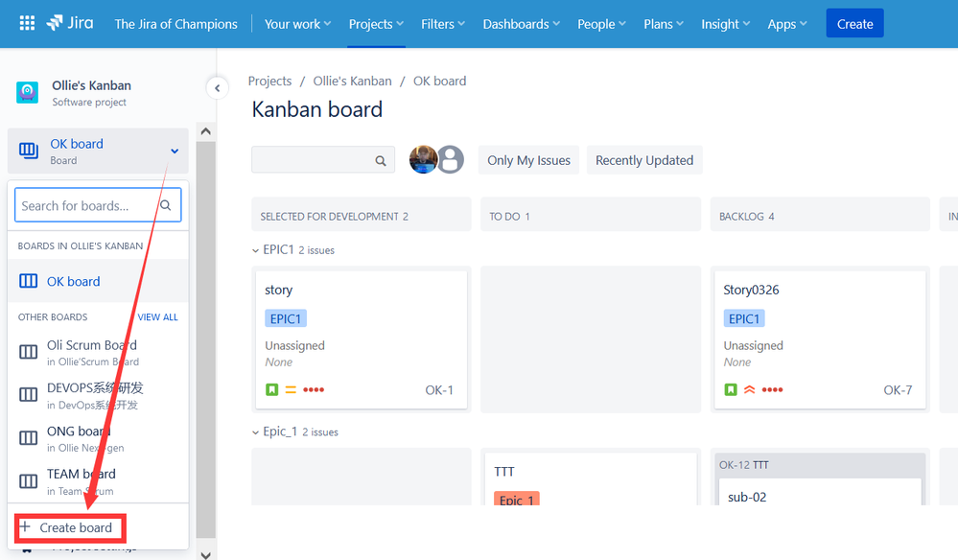This screenshot has height=560, width=958.
Task: Open the Projects dropdown menu
Action: (x=376, y=24)
